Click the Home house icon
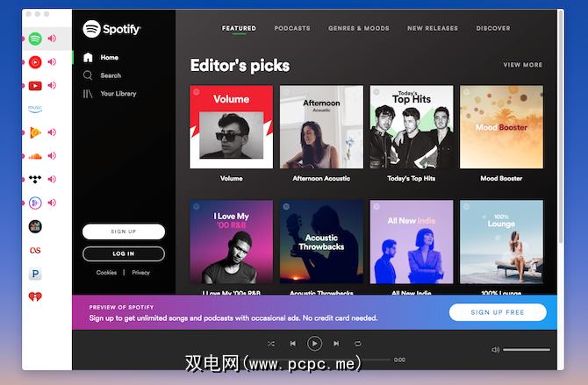 point(88,57)
